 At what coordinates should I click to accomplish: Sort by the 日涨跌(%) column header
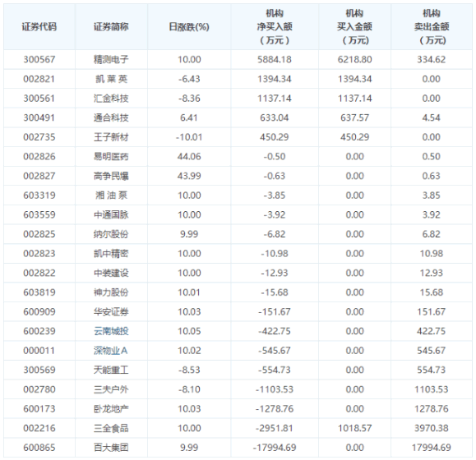click(189, 26)
